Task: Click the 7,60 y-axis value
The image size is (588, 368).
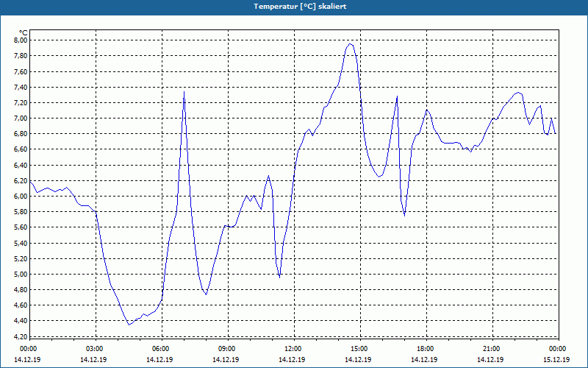Action: pyautogui.click(x=21, y=71)
